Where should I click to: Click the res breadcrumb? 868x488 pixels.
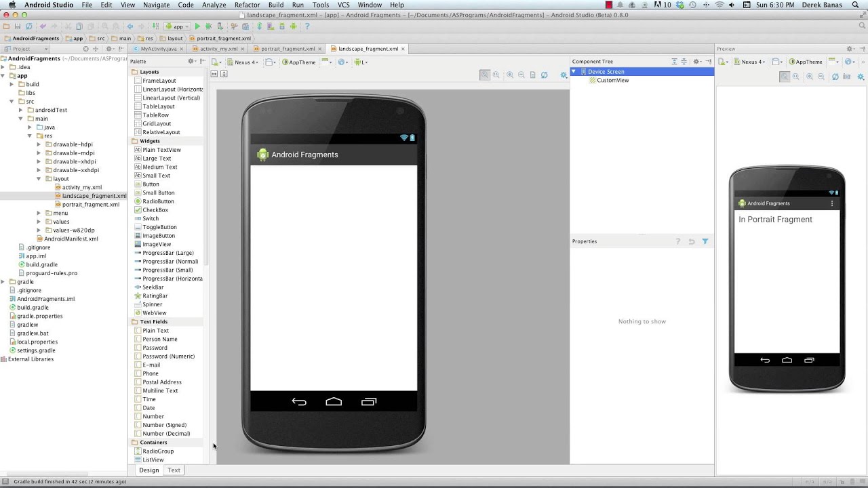click(145, 38)
